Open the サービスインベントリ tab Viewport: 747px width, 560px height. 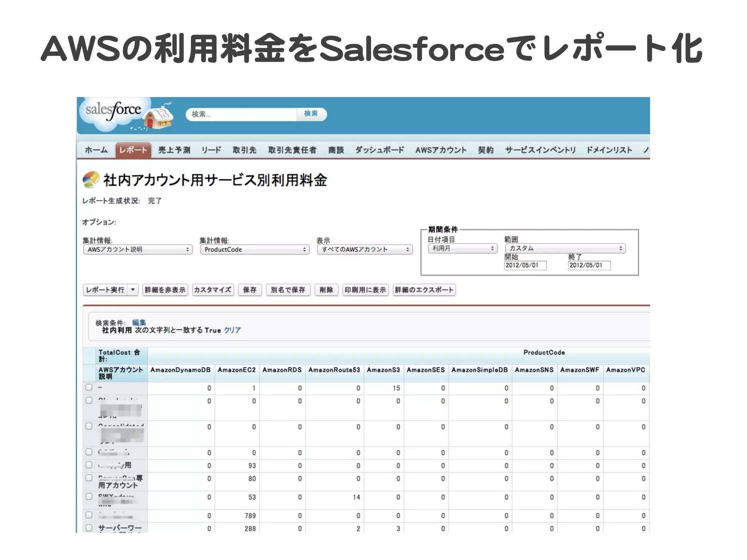click(x=540, y=150)
